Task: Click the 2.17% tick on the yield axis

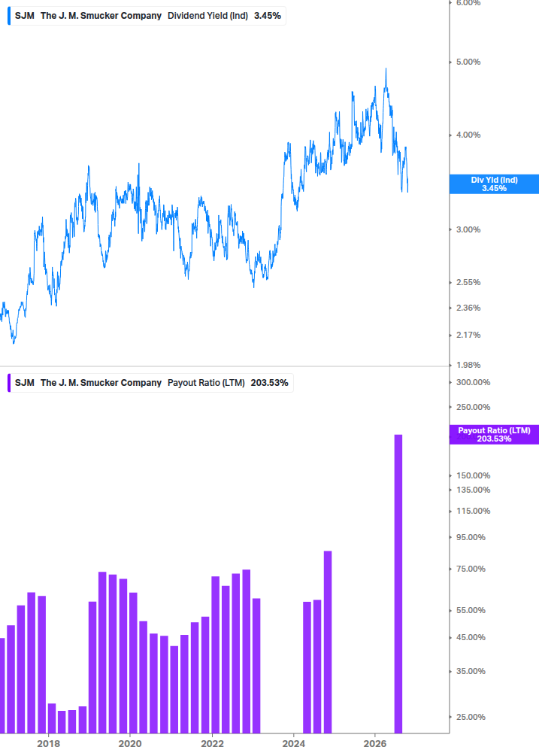Action: [468, 335]
